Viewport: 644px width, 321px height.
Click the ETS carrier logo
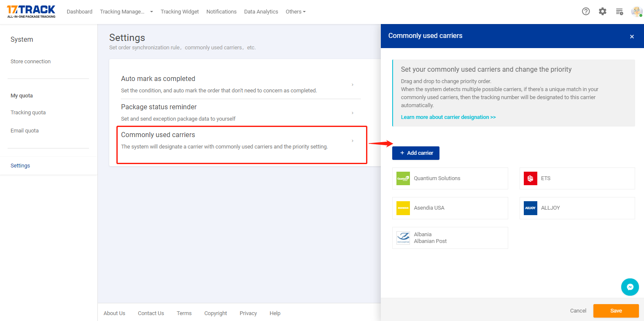tap(530, 178)
